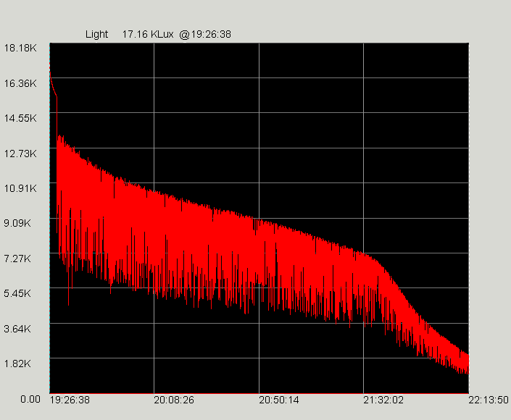Viewport: 511px width, 420px height.
Task: Click the 3.64K y-axis label
Action: pyautogui.click(x=17, y=329)
